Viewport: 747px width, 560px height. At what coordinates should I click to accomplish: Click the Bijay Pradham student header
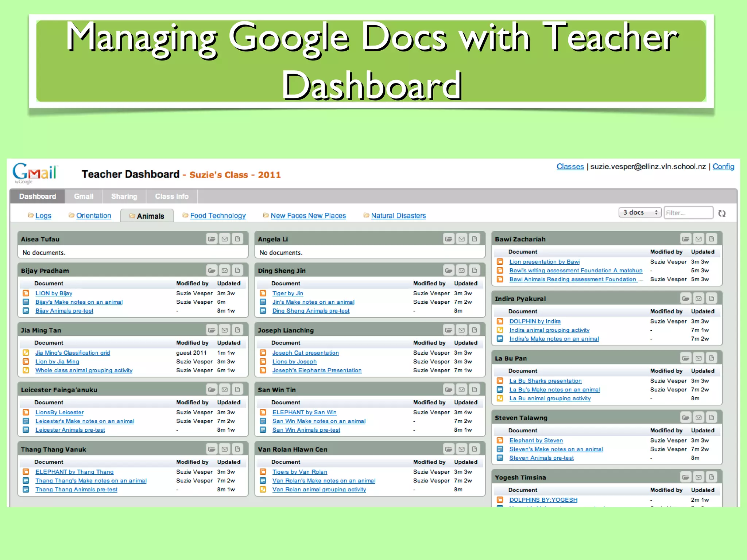pos(133,271)
